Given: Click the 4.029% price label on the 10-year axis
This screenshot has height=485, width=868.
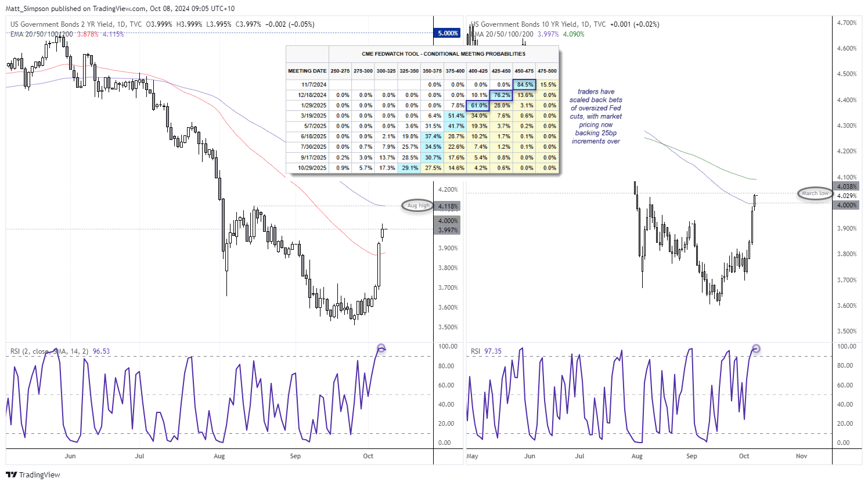Looking at the screenshot, I should point(847,196).
